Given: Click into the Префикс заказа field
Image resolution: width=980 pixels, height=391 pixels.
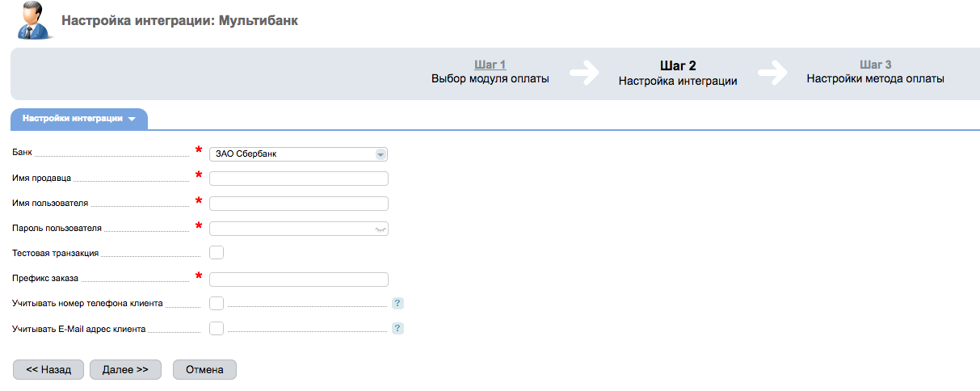Looking at the screenshot, I should point(299,280).
